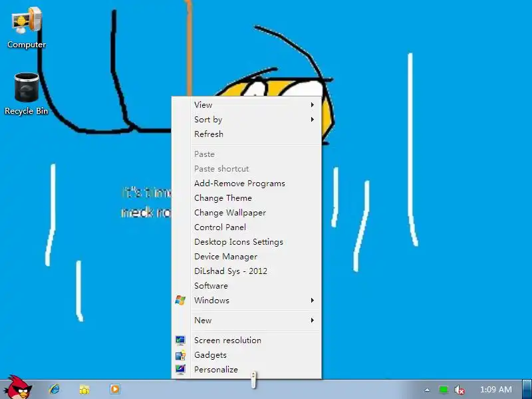The image size is (532, 399).
Task: Launch the media player taskbar icon
Action: point(114,389)
